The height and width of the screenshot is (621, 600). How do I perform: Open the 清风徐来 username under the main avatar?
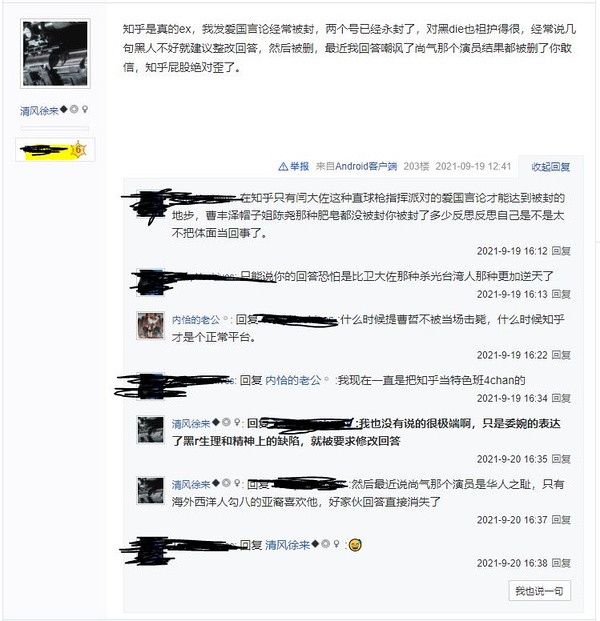[39, 110]
